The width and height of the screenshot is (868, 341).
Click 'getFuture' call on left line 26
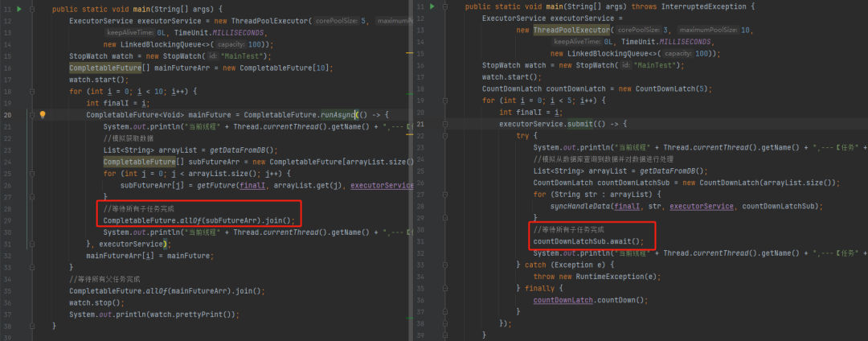[216, 185]
